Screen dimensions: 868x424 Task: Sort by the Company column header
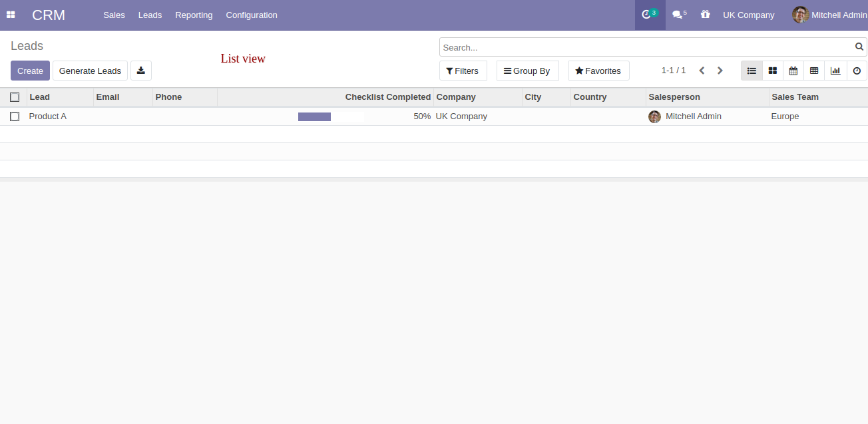click(478, 97)
